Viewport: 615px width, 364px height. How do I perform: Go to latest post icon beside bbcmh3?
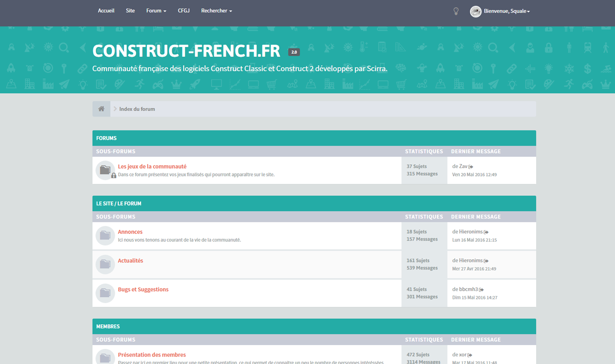[481, 290]
